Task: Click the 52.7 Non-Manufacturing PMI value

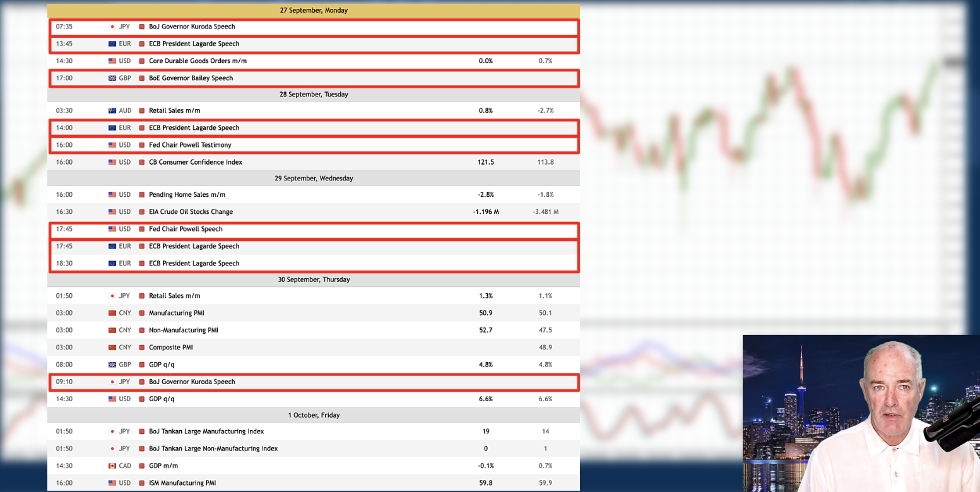Action: [486, 331]
